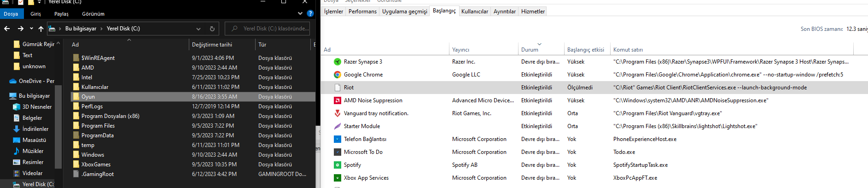Switch to the Performans tab
Viewport: 868px width, 188px height.
[362, 12]
